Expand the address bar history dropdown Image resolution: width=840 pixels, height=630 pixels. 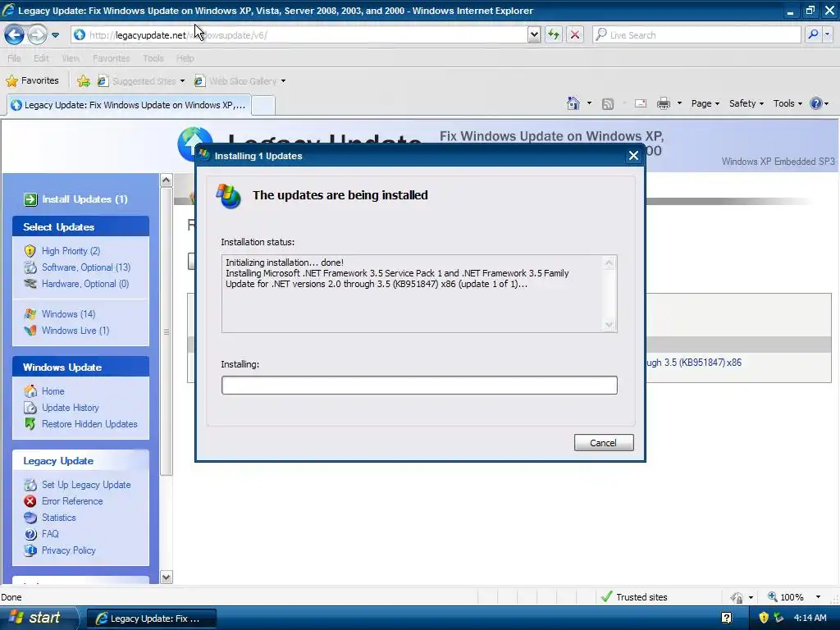coord(533,34)
